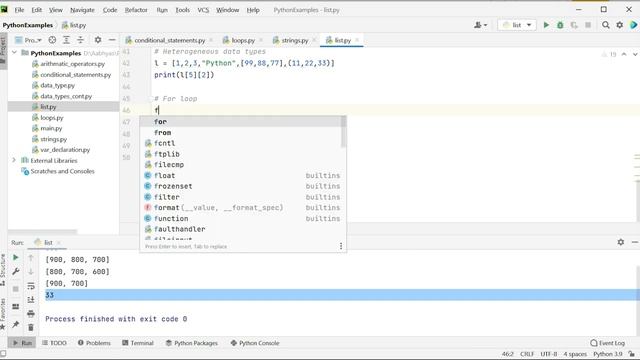Rerun list from Run panel play icon
This screenshot has height=360, width=640.
pyautogui.click(x=16, y=258)
